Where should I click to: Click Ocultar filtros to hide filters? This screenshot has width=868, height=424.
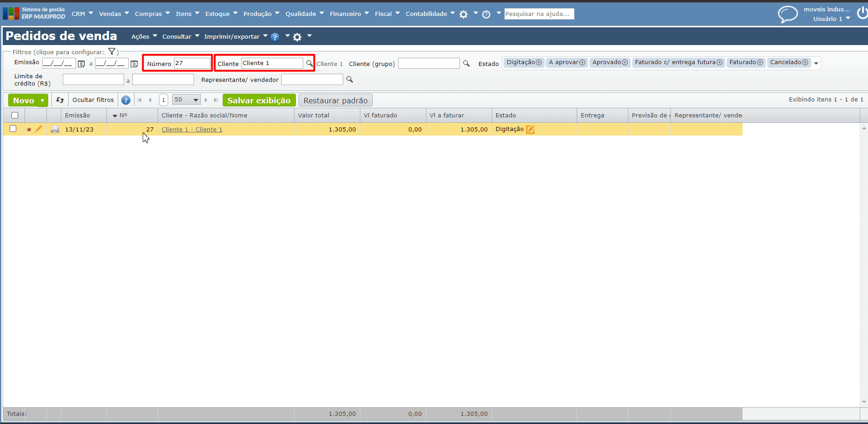tap(93, 100)
